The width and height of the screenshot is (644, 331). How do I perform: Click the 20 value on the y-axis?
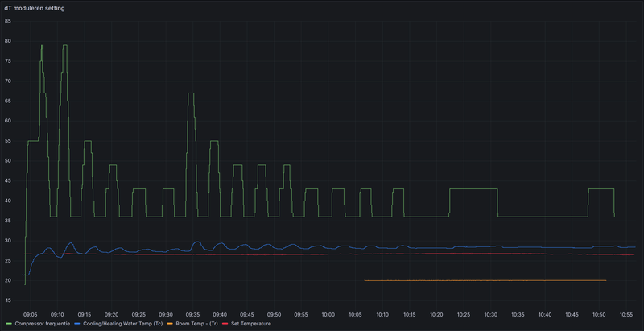7,281
